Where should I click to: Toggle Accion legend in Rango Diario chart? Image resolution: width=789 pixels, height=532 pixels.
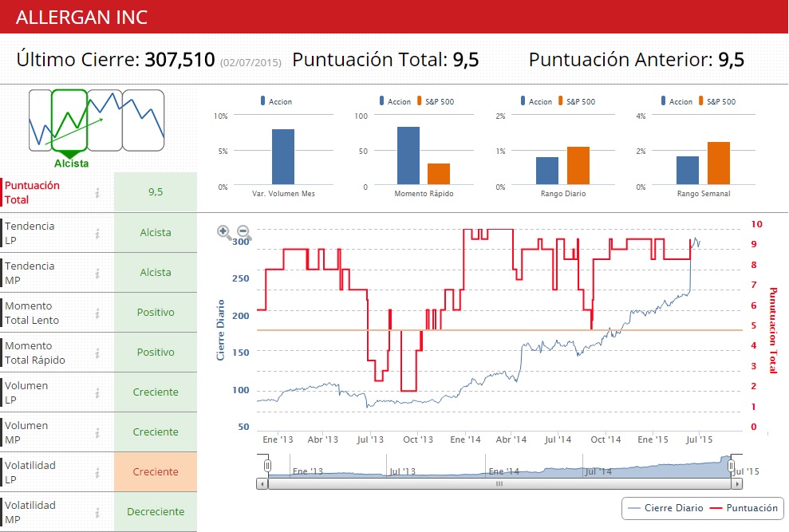pyautogui.click(x=536, y=101)
